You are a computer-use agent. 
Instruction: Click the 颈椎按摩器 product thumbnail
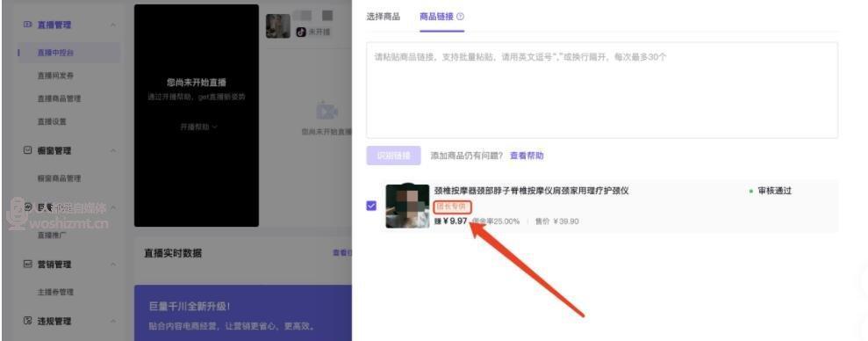(x=407, y=207)
